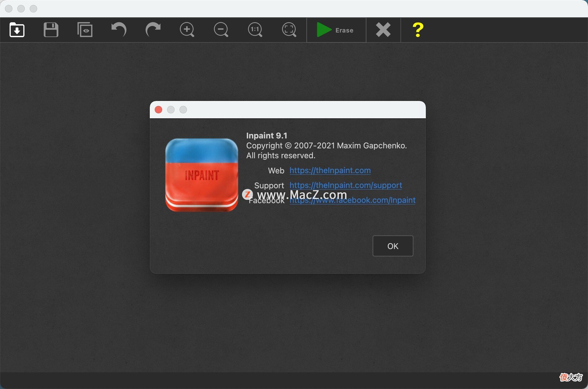This screenshot has width=588, height=389.
Task: Cancel with the X toolbar icon
Action: click(383, 30)
